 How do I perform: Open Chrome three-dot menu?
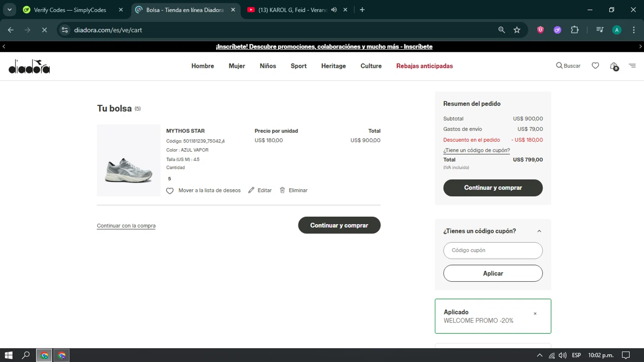tap(634, 30)
